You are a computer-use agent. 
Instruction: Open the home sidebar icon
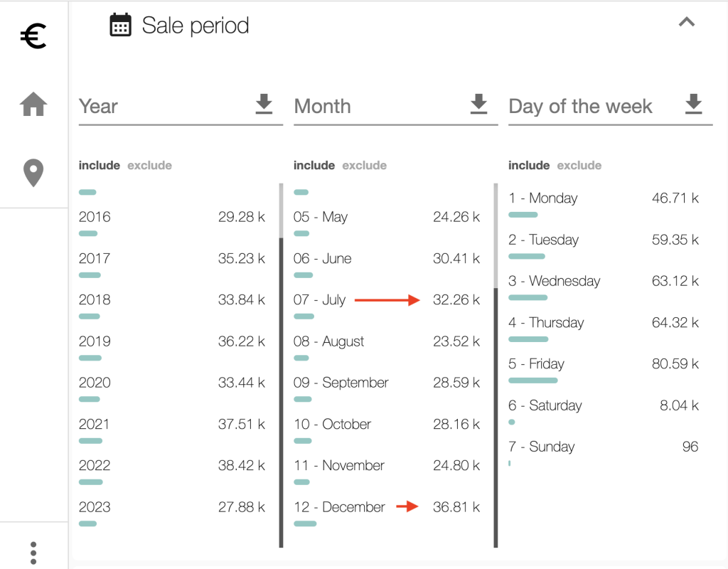pos(33,105)
